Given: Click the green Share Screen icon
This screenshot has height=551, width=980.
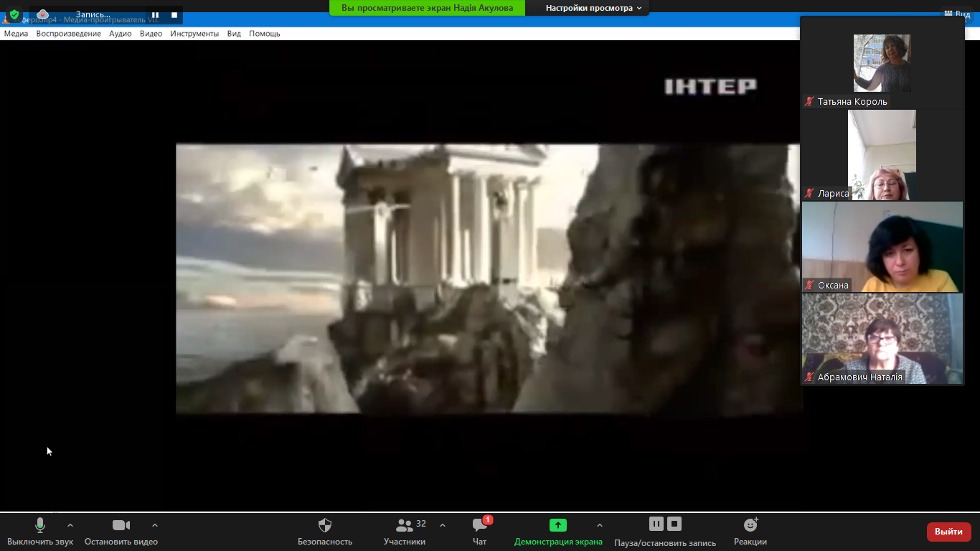Looking at the screenshot, I should (x=557, y=525).
